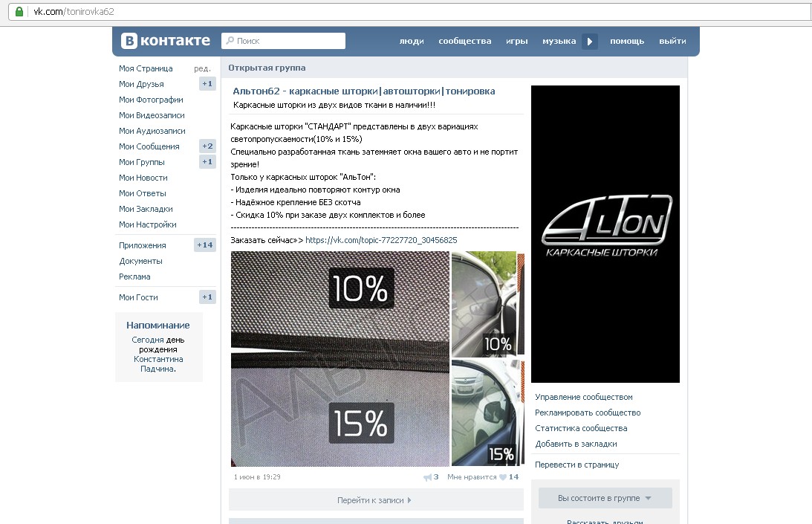Open Приложения
812x524 pixels.
click(x=143, y=245)
